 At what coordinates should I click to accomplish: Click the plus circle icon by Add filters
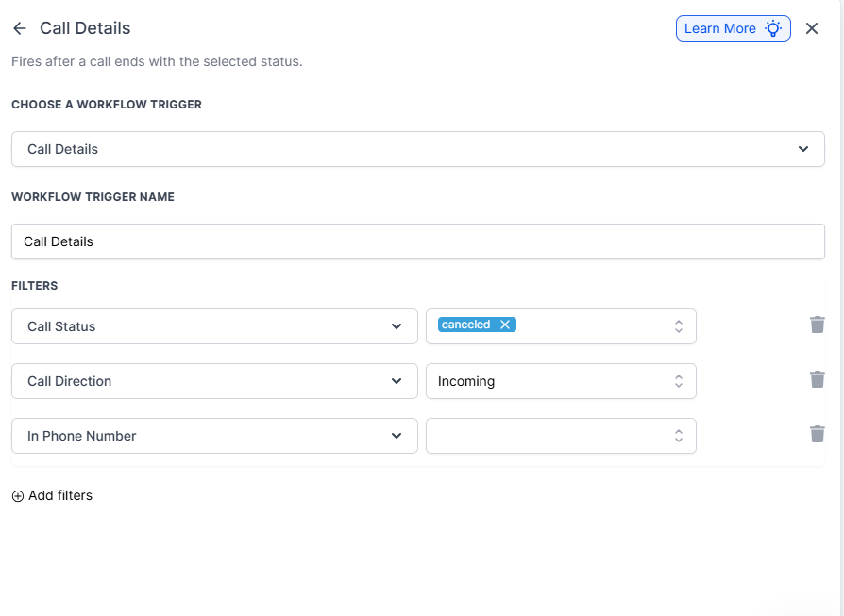(x=18, y=496)
